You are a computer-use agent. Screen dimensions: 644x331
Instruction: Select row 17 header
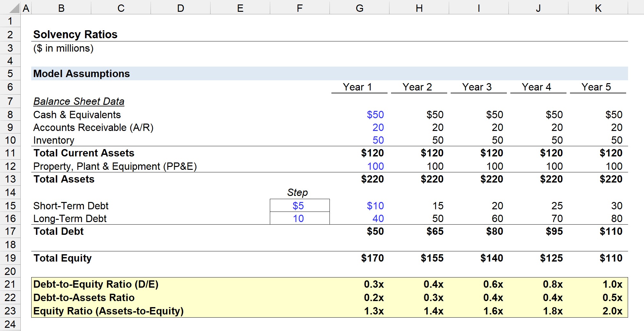pos(10,232)
